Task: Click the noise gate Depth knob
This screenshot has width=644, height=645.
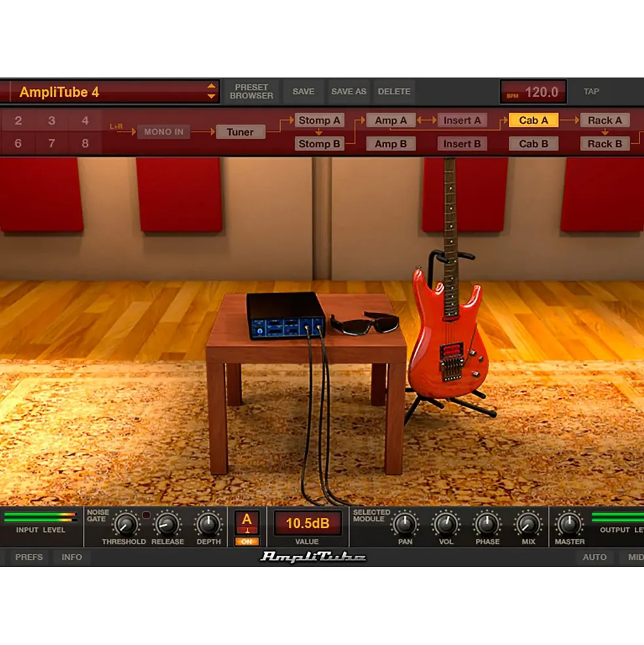Action: click(209, 524)
